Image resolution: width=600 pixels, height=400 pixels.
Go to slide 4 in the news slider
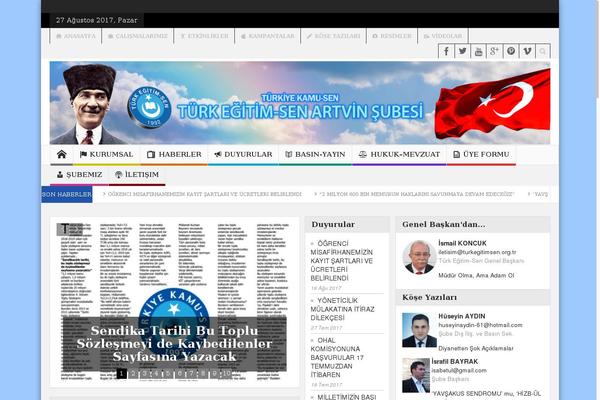tap(156, 373)
